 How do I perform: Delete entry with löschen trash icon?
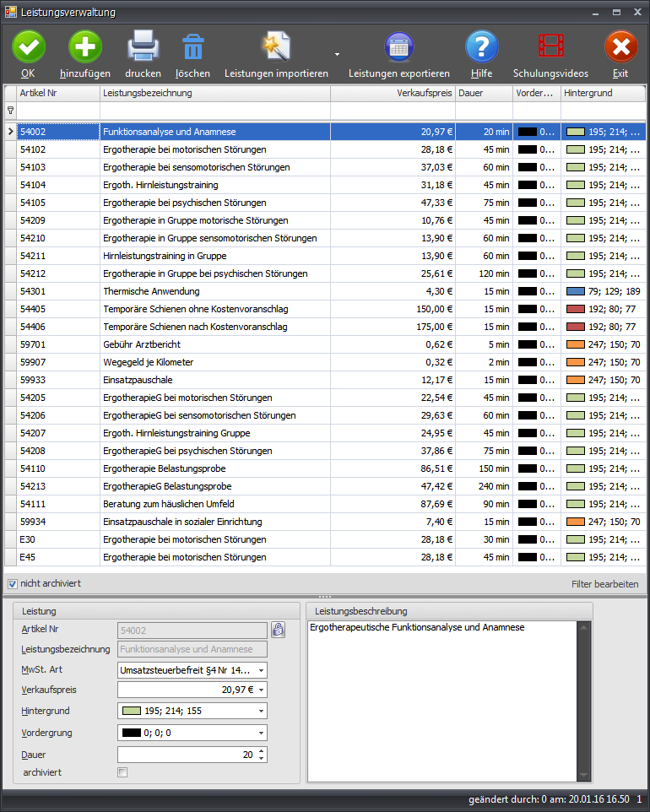(192, 46)
